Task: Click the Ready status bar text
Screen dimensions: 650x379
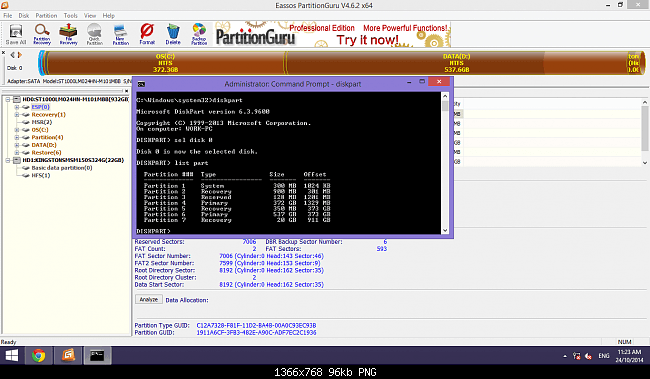Action: point(8,342)
